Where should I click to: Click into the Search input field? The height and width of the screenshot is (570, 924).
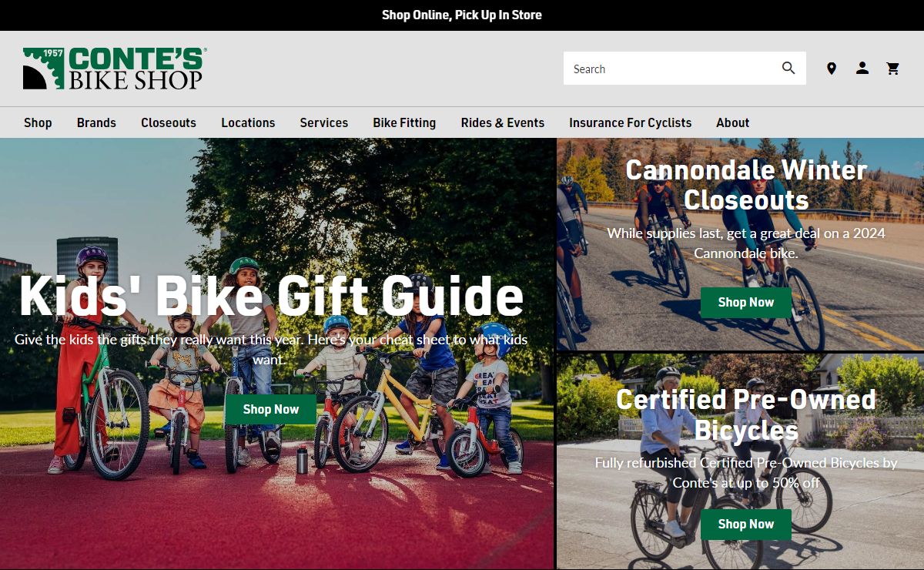click(670, 69)
